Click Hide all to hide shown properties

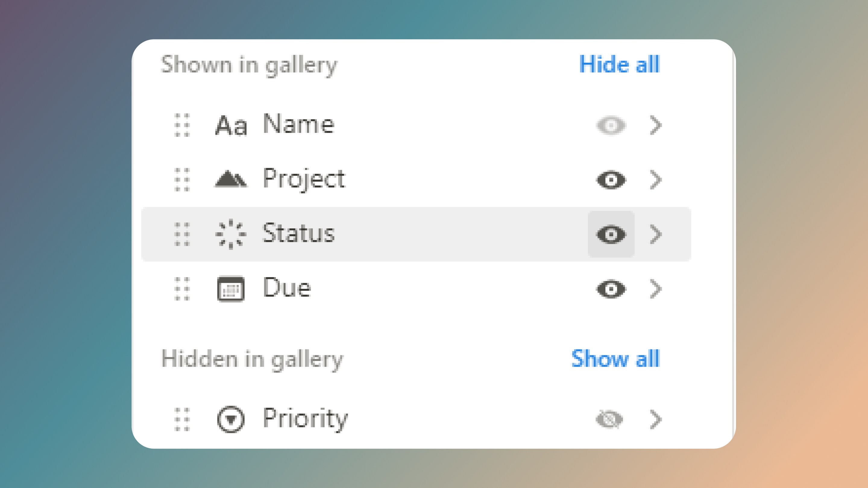[x=620, y=65]
